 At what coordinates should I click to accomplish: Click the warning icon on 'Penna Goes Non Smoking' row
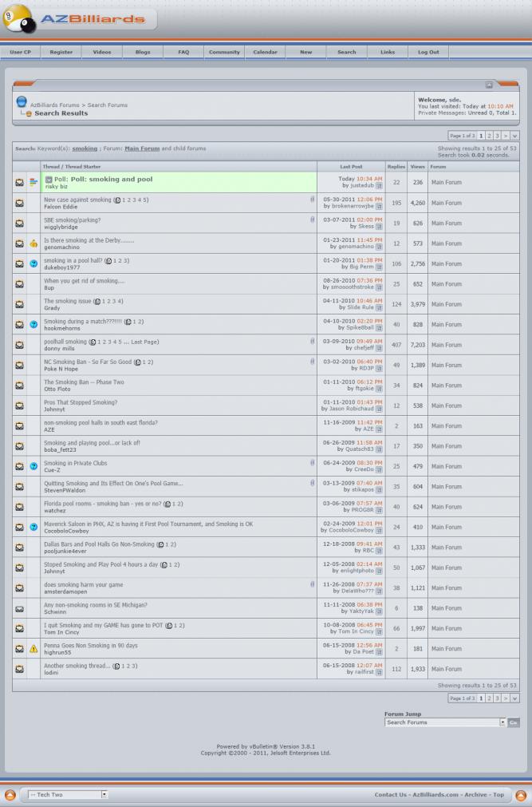click(x=33, y=649)
